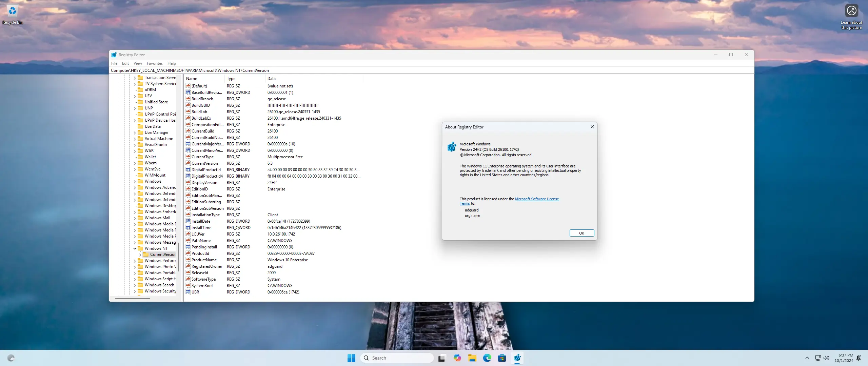
Task: Click the Registry Editor taskbar icon
Action: click(517, 358)
